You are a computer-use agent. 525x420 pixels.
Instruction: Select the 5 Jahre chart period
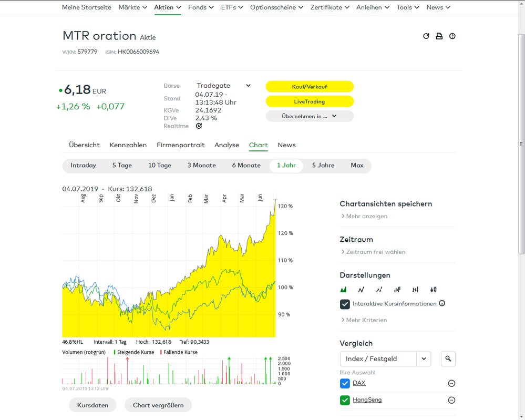pos(323,165)
